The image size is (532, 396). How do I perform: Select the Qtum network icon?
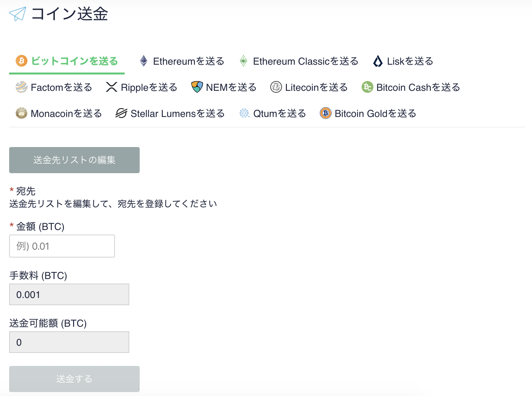244,113
